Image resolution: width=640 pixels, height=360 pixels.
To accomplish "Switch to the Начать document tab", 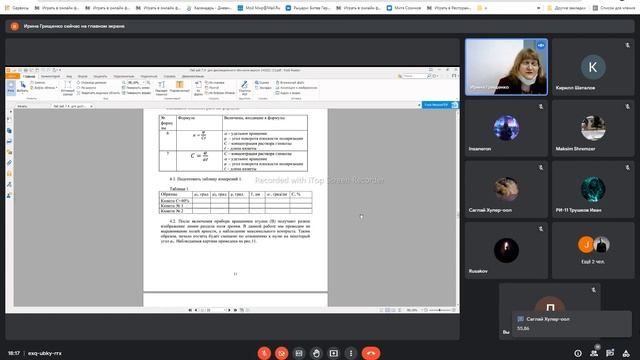I will (22, 106).
